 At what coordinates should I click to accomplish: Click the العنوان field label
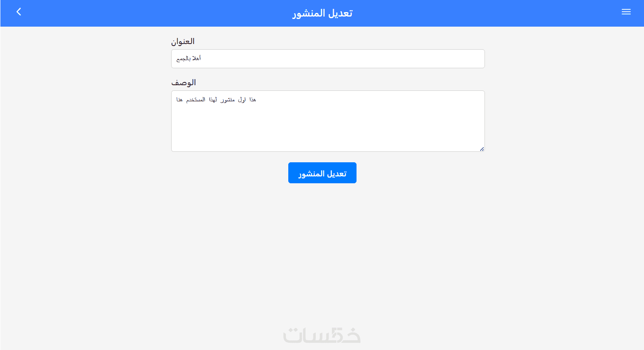click(183, 42)
